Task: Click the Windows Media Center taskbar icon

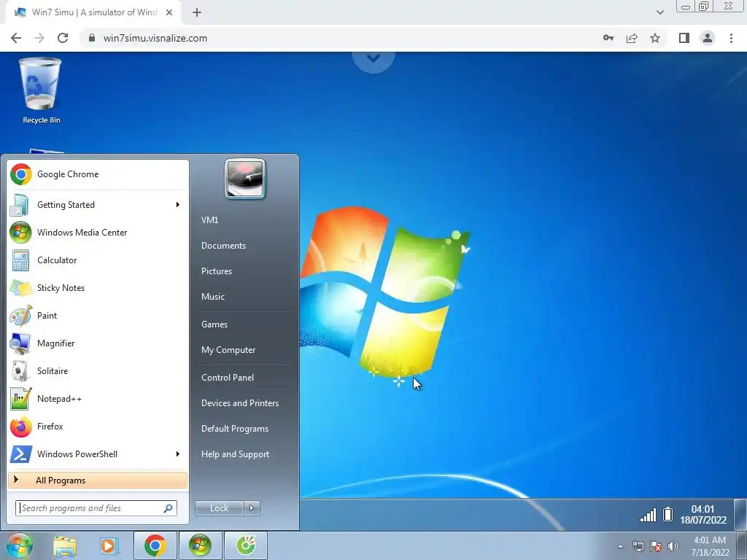Action: (200, 545)
